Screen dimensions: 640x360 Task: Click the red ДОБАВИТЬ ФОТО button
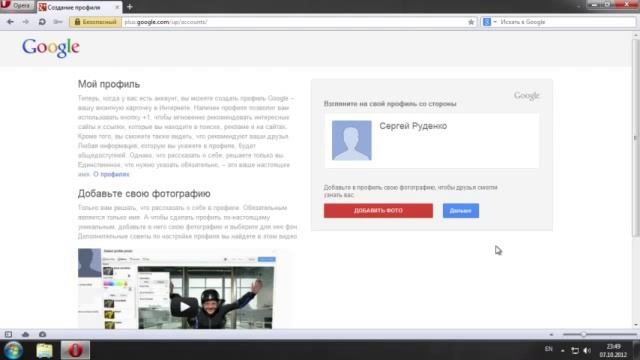(x=378, y=211)
